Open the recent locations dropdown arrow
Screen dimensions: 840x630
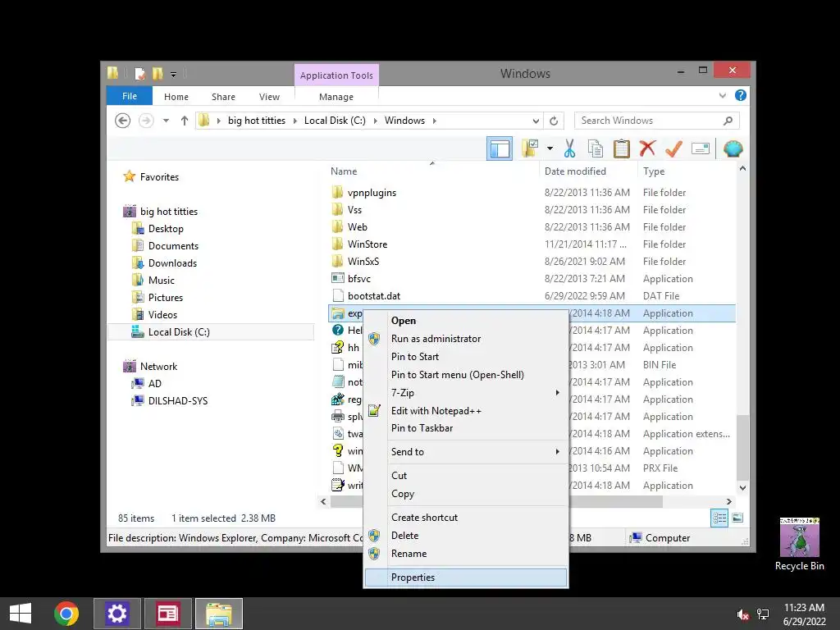tap(166, 121)
